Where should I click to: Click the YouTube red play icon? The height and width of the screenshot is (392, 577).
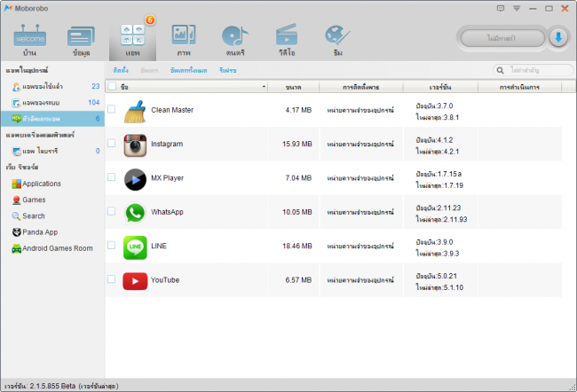tap(135, 281)
